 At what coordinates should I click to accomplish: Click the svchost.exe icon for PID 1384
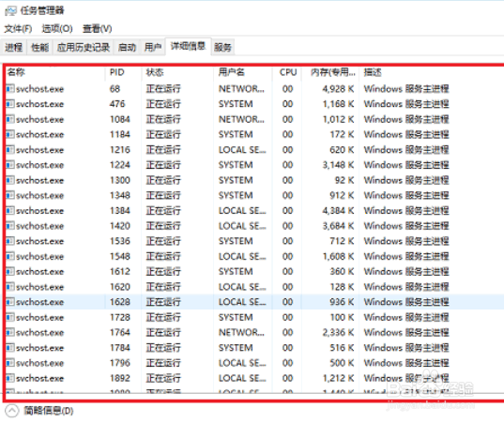click(10, 211)
